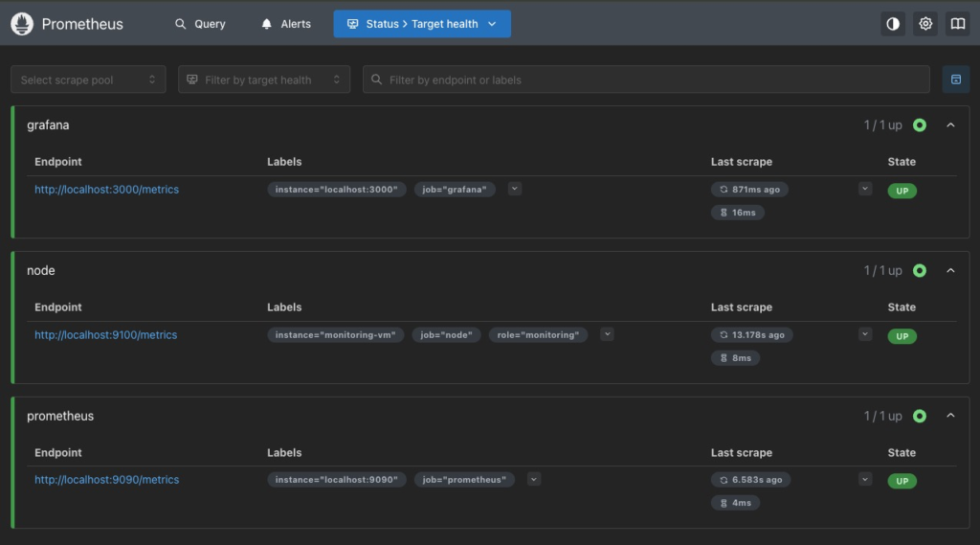The height and width of the screenshot is (545, 980).
Task: Expand last scrape details for prometheus target
Action: pos(865,479)
